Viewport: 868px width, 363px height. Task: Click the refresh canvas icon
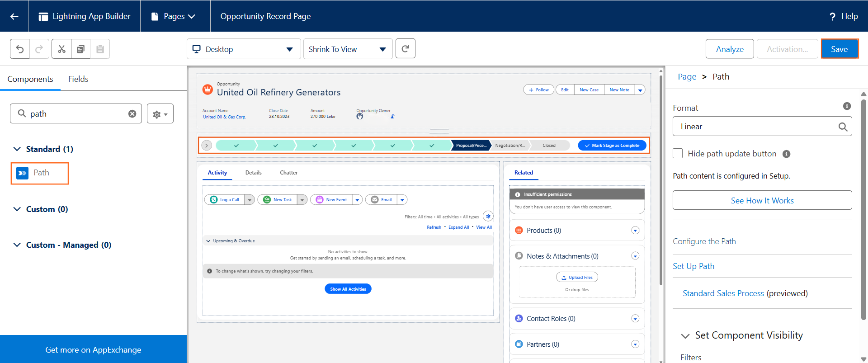tap(406, 48)
